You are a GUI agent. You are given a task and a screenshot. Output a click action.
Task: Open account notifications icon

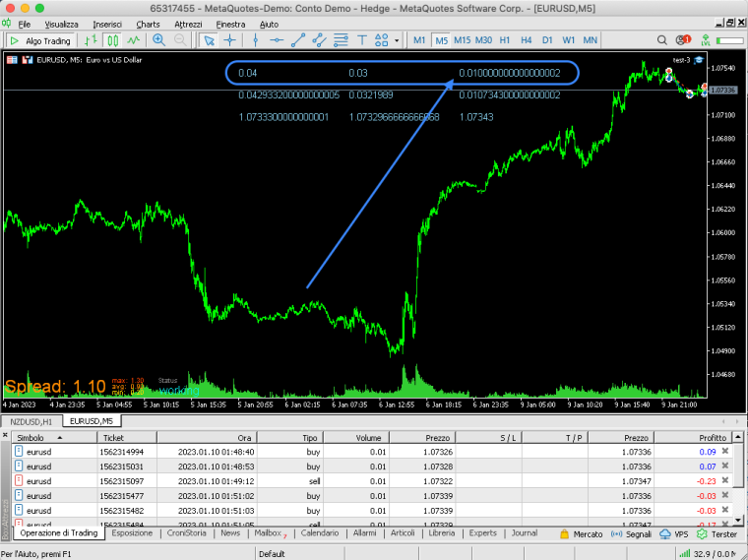[x=683, y=40]
